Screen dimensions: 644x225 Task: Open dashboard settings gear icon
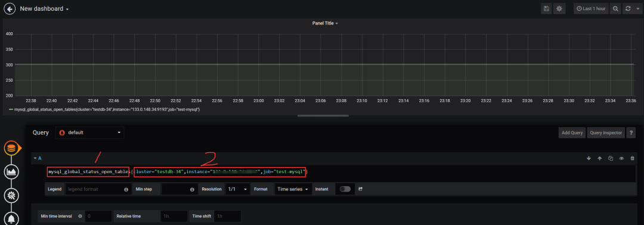[559, 8]
